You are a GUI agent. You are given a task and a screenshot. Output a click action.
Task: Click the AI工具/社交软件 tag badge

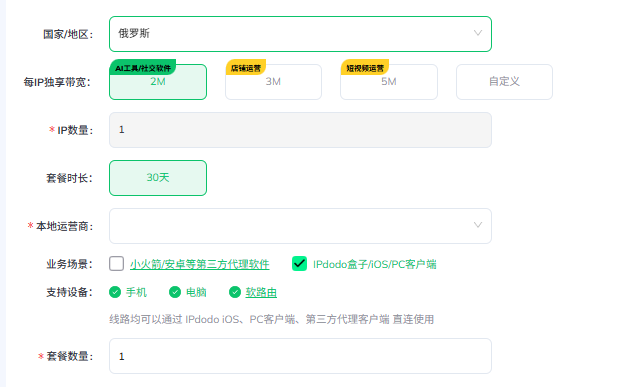pyautogui.click(x=142, y=68)
